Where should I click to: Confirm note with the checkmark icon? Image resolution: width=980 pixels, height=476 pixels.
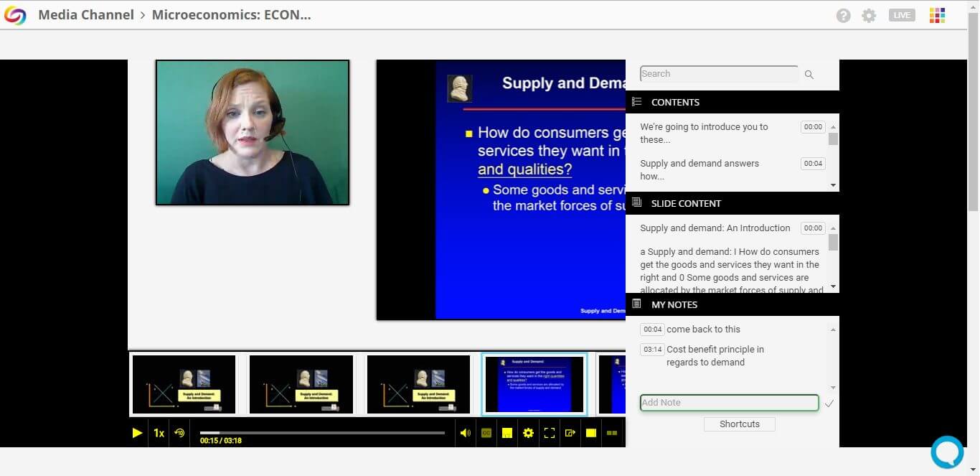(829, 403)
